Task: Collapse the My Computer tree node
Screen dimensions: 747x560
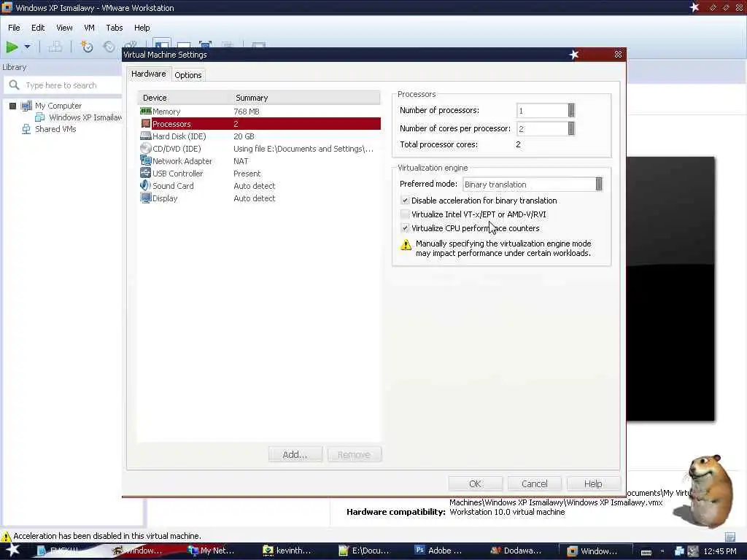Action: 13,106
